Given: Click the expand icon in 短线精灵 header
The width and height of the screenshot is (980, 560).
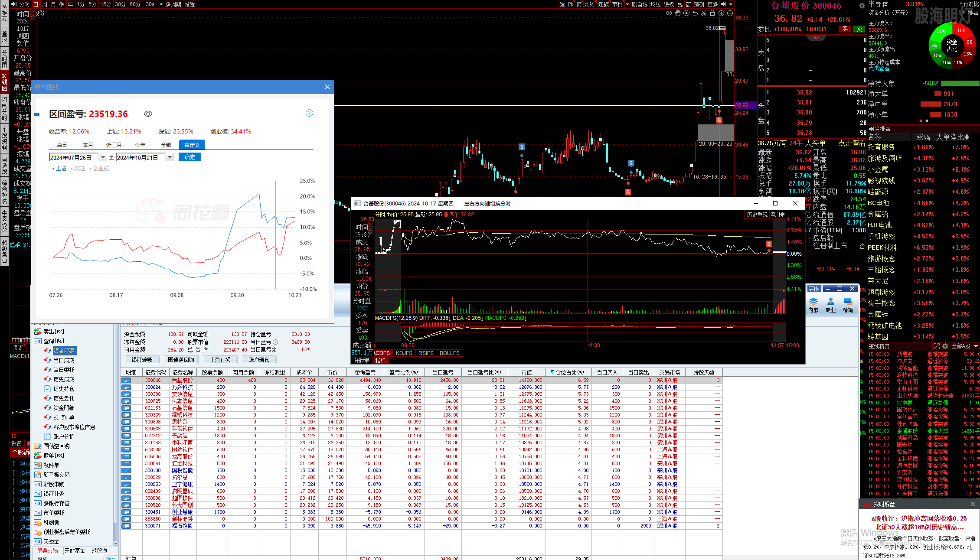Looking at the screenshot, I should (937, 346).
